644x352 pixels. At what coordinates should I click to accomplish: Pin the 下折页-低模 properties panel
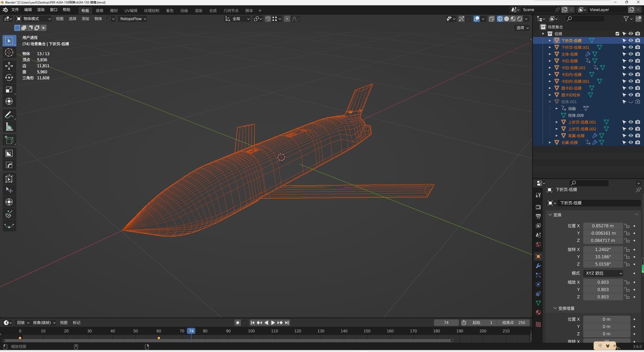(x=638, y=190)
